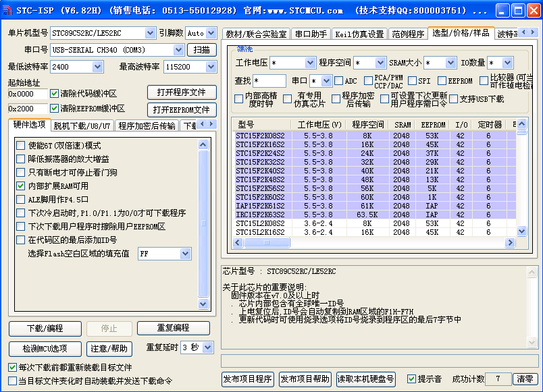
Task: Minimize the STC-ISP window
Action: tap(501, 11)
